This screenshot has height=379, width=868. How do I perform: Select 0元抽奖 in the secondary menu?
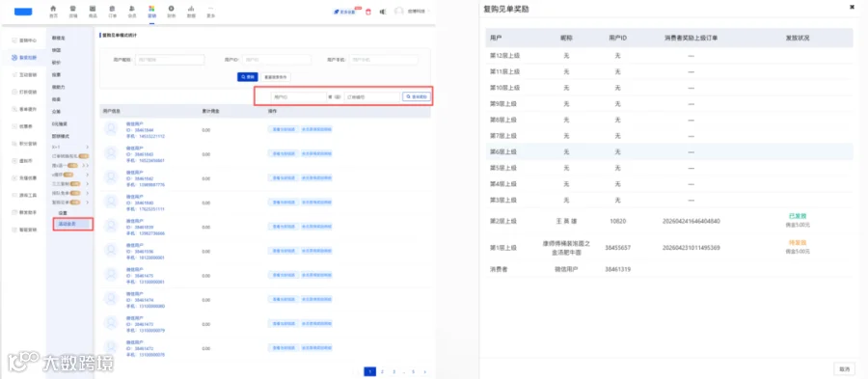coord(58,124)
